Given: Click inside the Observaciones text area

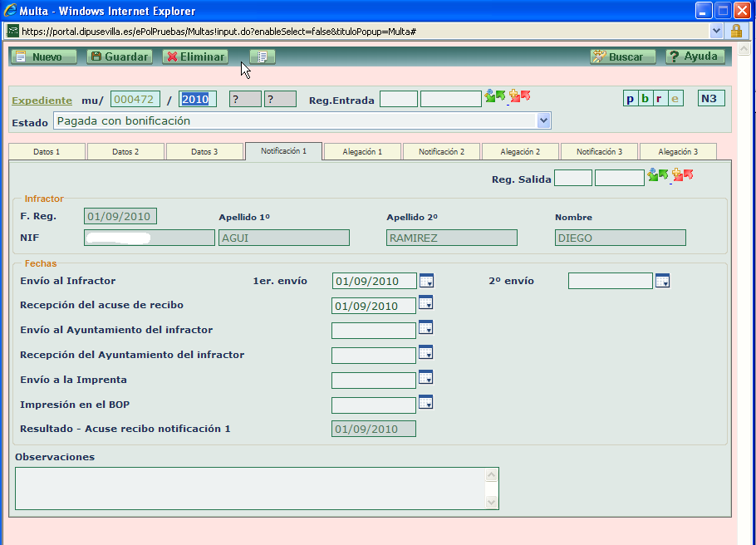Looking at the screenshot, I should pos(249,486).
